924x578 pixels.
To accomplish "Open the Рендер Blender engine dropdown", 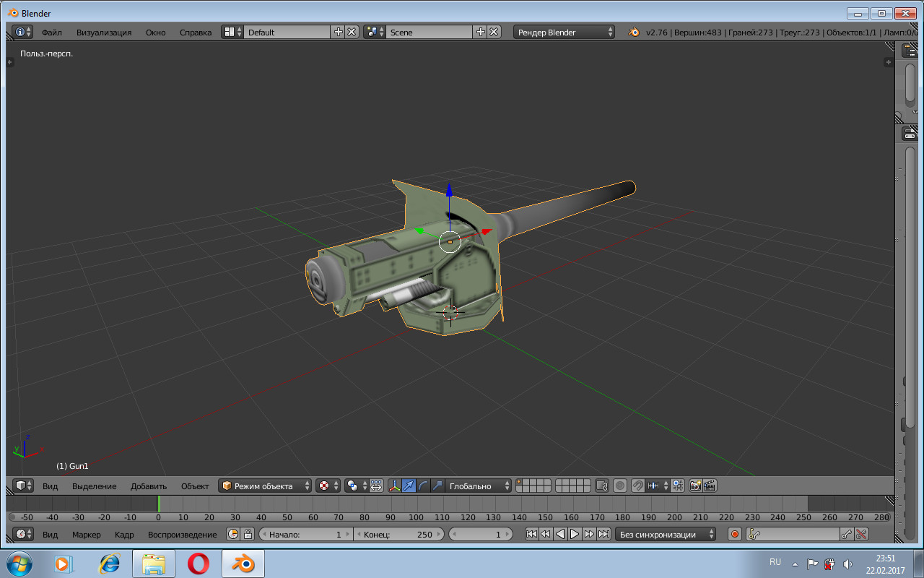I will pyautogui.click(x=565, y=33).
